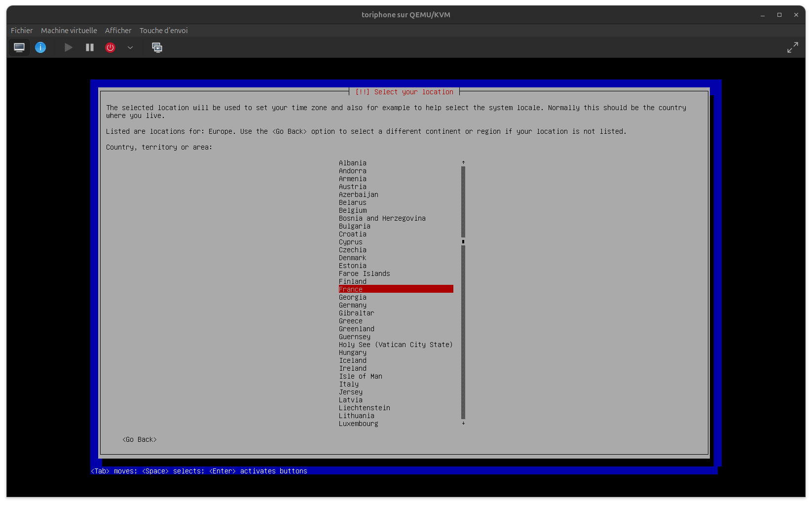Open the manage snapshots icon
The height and width of the screenshot is (505, 812).
coord(157,47)
